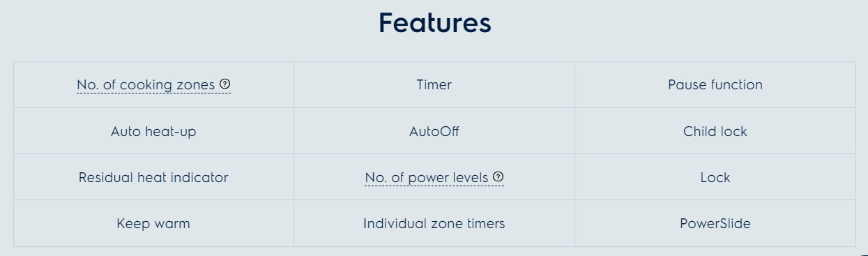Select the Timer feature cell
868x256 pixels.
coord(434,85)
